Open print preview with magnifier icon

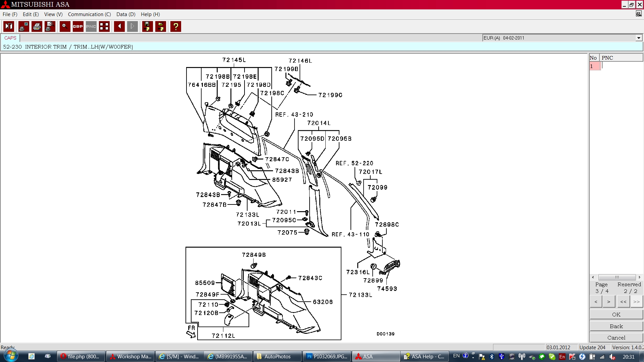[x=50, y=26]
